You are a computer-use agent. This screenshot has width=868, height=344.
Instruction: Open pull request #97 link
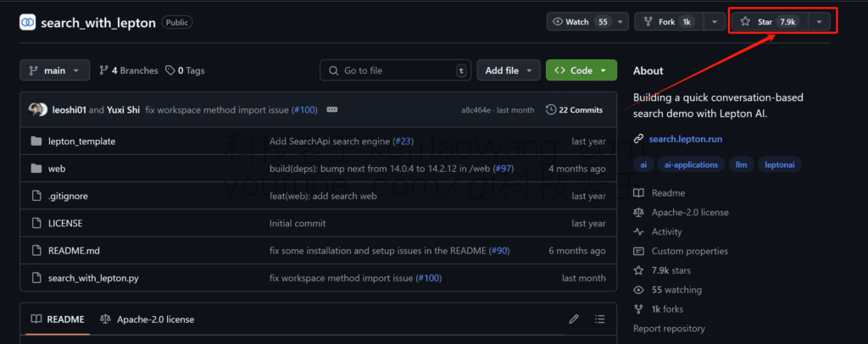(503, 169)
